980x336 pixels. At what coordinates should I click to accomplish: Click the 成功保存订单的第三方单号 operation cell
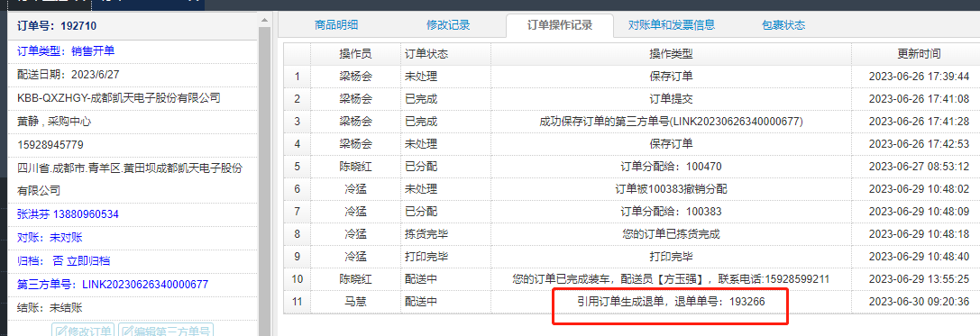point(671,122)
